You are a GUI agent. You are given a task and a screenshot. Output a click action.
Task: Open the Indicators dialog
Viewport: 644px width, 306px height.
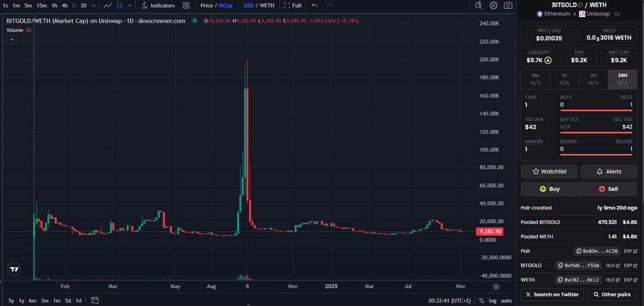point(158,5)
